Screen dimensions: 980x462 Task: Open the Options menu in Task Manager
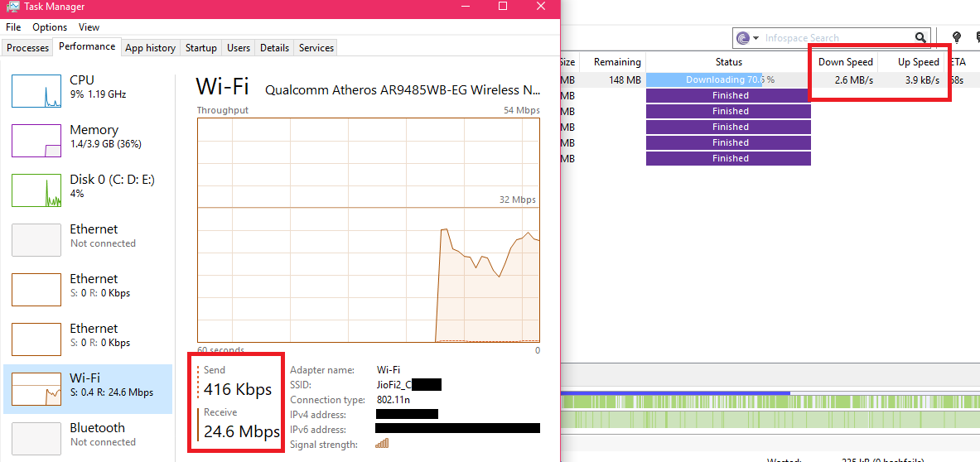click(50, 26)
